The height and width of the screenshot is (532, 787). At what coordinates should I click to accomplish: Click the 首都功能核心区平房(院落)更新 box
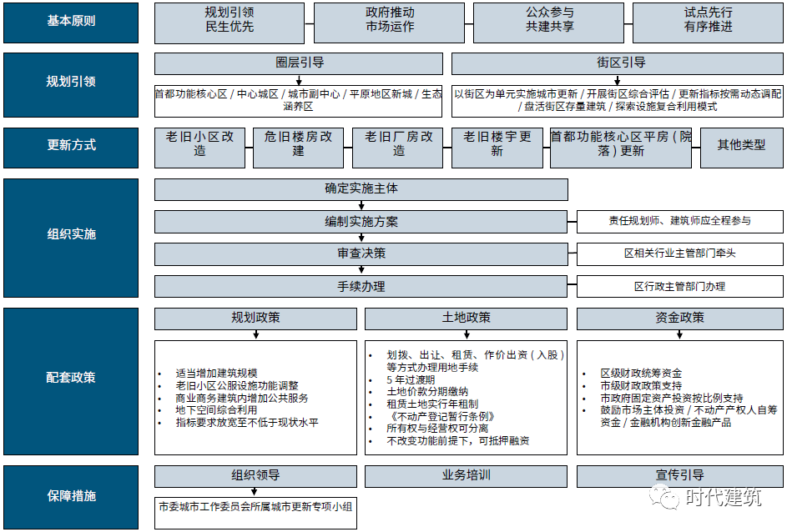pos(621,148)
